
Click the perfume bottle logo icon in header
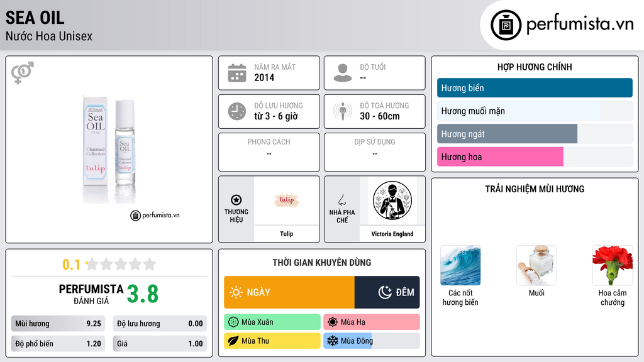(x=506, y=25)
